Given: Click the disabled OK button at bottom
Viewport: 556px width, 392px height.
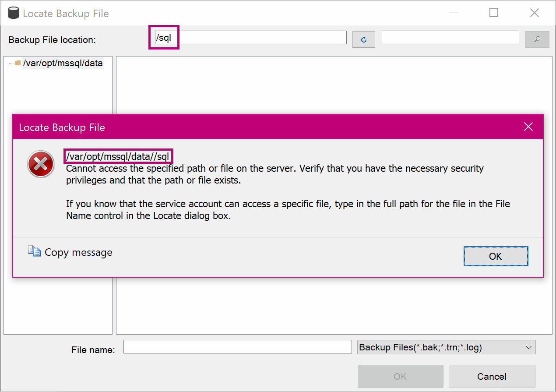Looking at the screenshot, I should point(400,376).
